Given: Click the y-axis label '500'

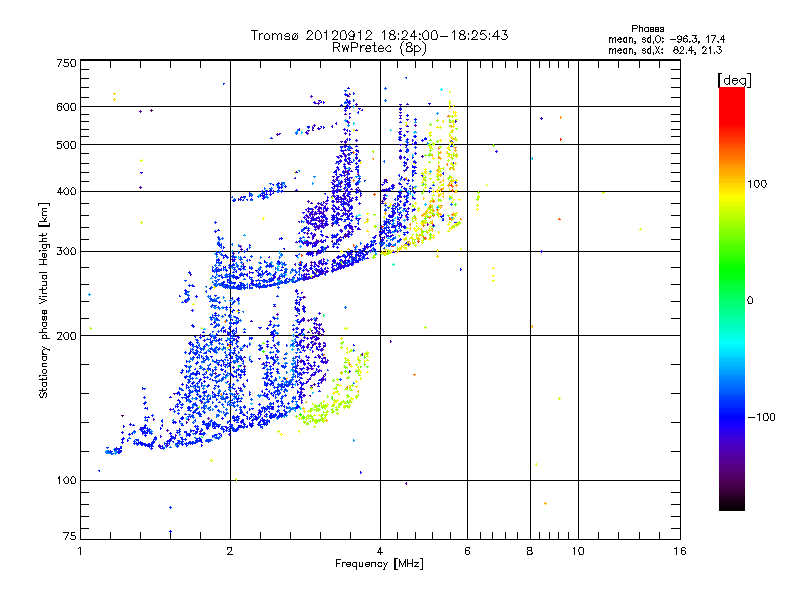Looking at the screenshot, I should [x=66, y=145].
